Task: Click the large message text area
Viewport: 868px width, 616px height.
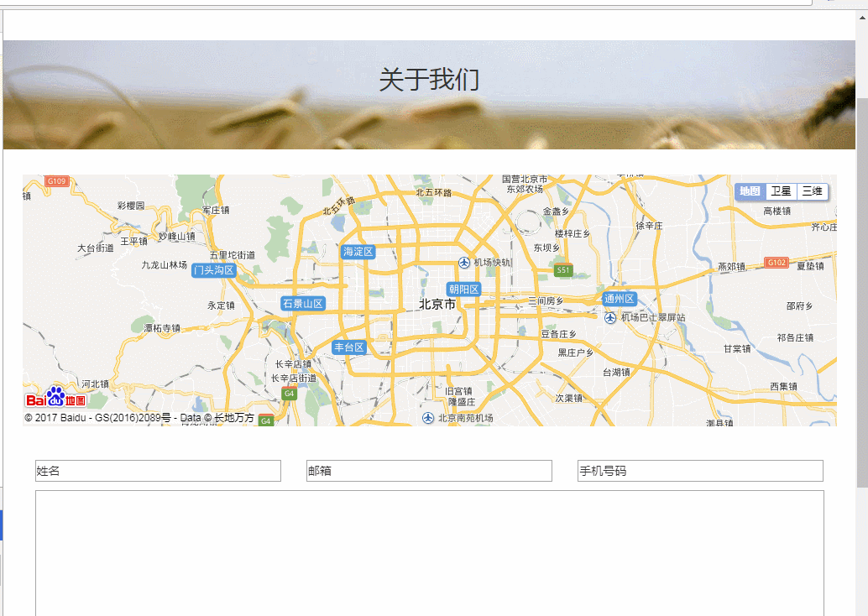Action: 430,553
